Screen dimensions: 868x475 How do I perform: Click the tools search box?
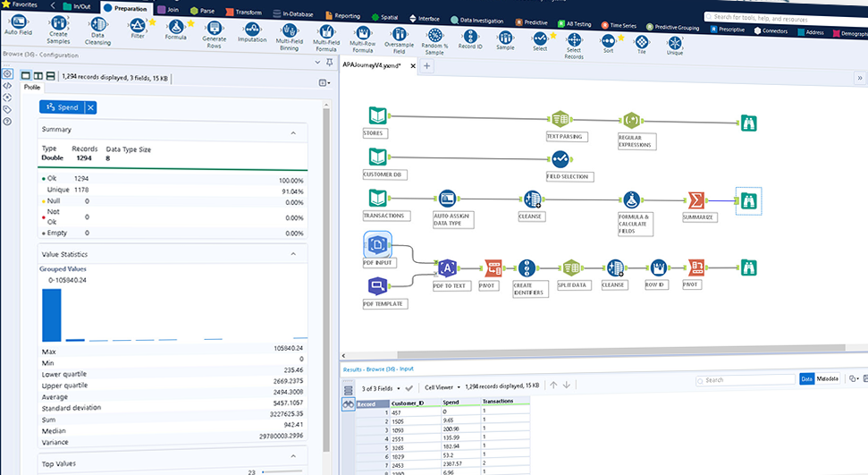(x=786, y=18)
